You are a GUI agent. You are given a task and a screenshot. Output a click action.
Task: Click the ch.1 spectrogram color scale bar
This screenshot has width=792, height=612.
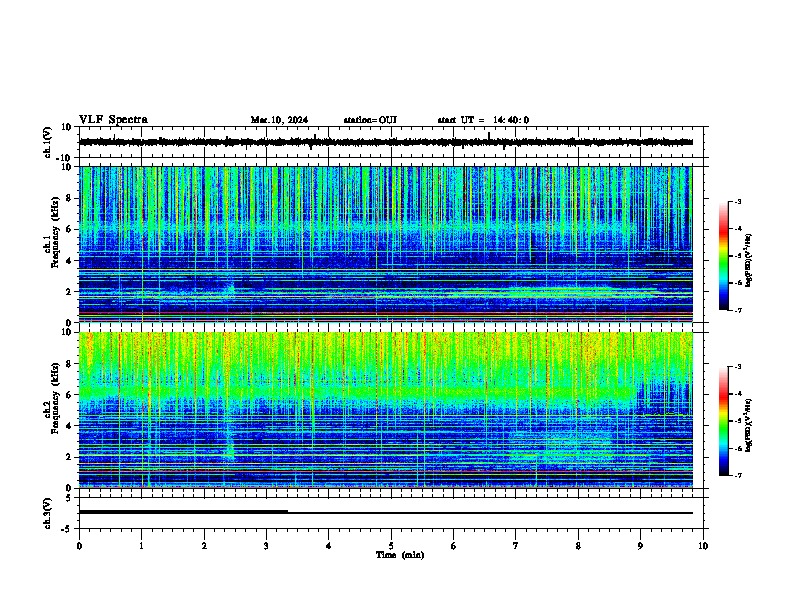pos(723,256)
